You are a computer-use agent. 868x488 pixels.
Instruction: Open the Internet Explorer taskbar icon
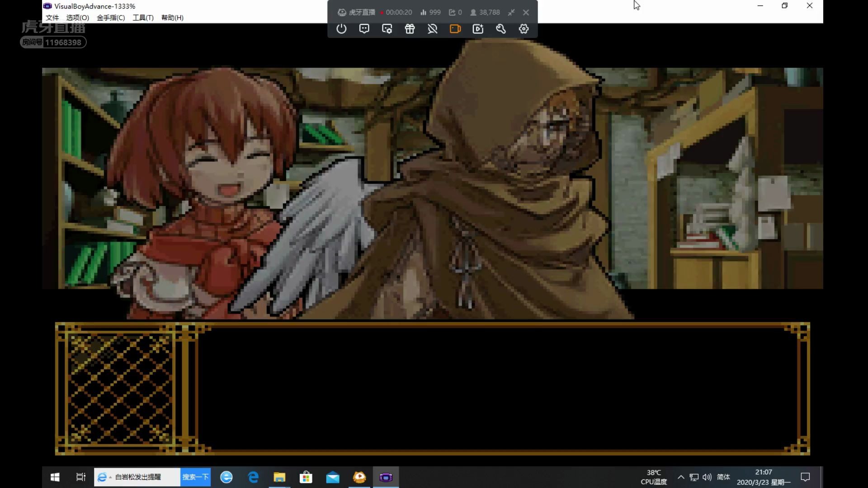(226, 477)
